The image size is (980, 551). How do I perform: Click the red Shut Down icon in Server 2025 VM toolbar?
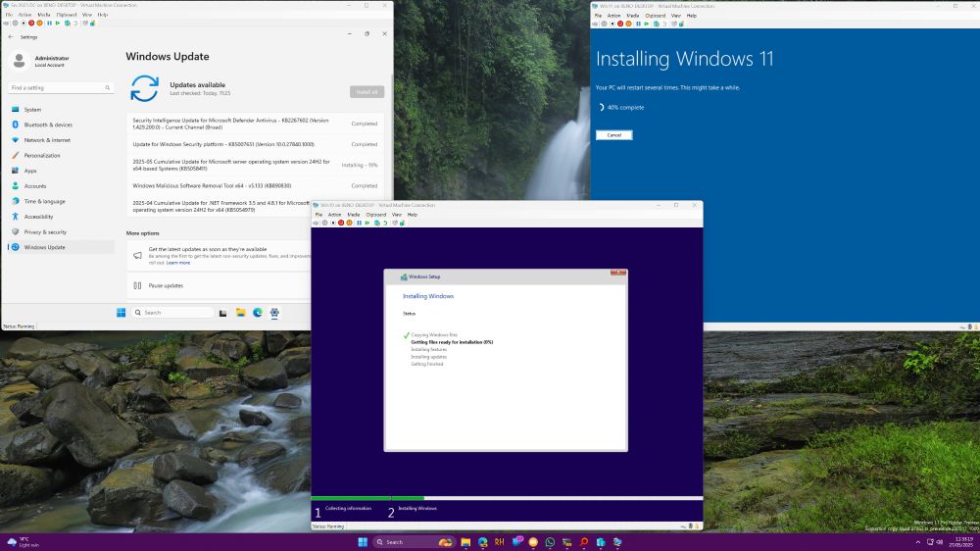click(31, 24)
